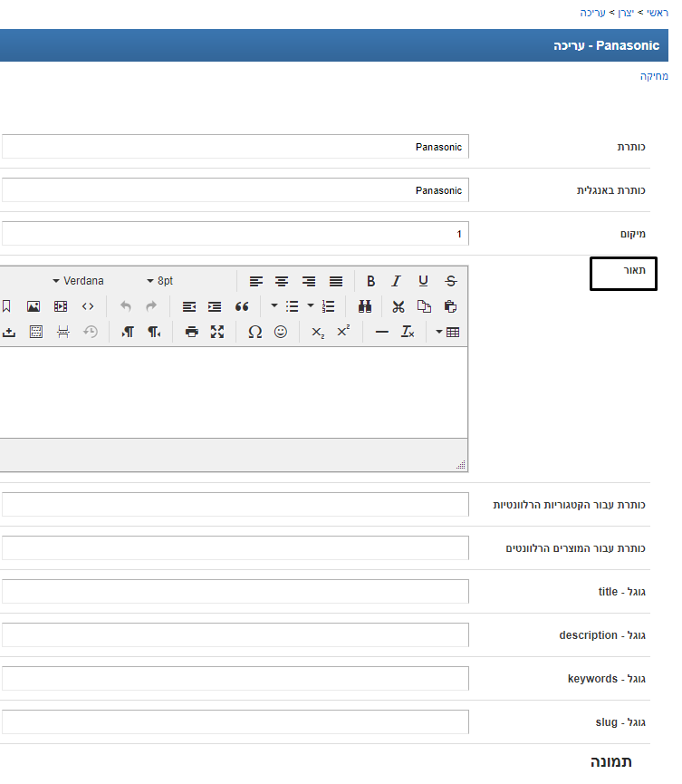This screenshot has width=682, height=784.
Task: Click the copy icon
Action: [424, 306]
